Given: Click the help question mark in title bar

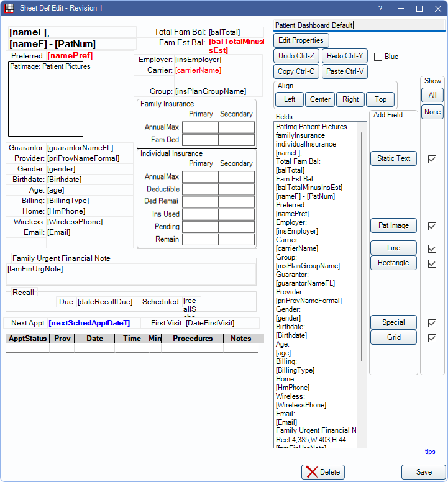Looking at the screenshot, I should 380,8.
